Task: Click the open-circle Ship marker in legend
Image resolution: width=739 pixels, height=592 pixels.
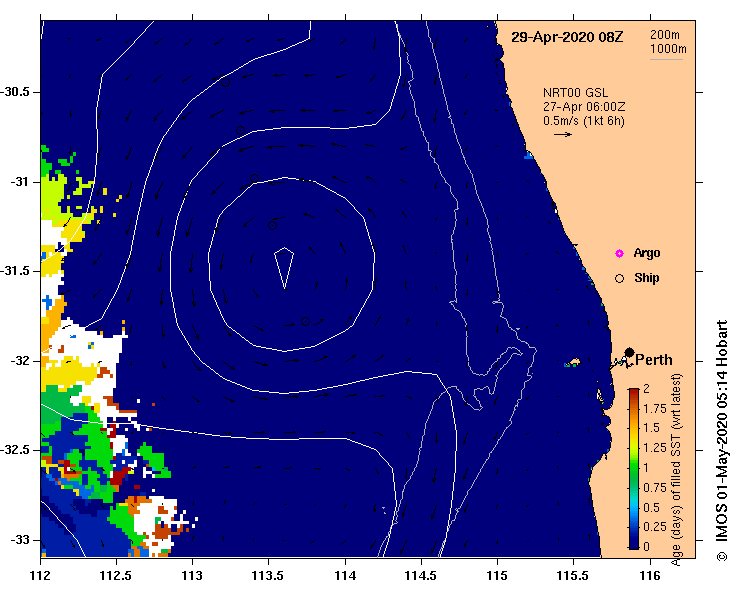Action: tap(619, 279)
